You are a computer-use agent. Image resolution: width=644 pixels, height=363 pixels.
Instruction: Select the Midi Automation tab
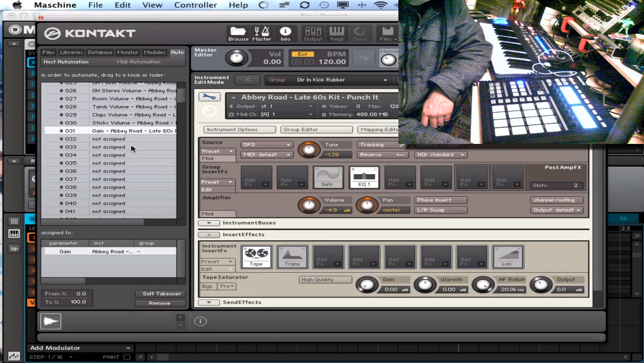pos(139,62)
